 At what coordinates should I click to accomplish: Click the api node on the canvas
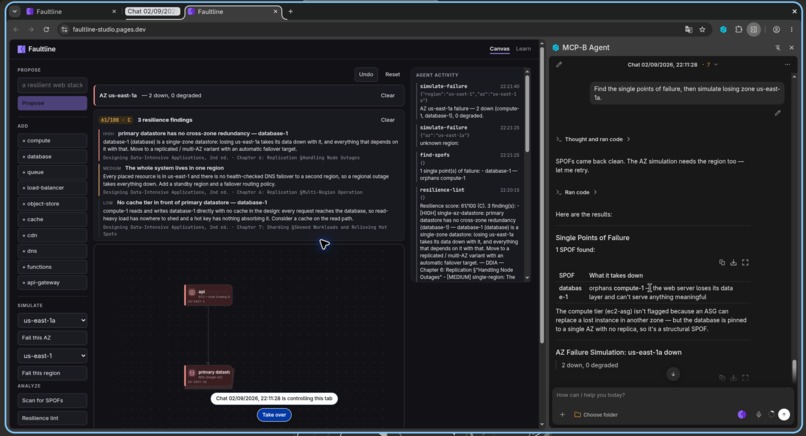pyautogui.click(x=208, y=295)
